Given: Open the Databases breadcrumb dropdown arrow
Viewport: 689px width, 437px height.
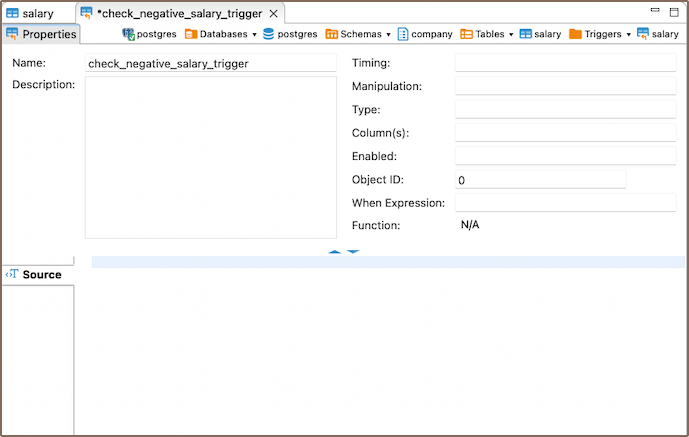Looking at the screenshot, I should point(254,34).
